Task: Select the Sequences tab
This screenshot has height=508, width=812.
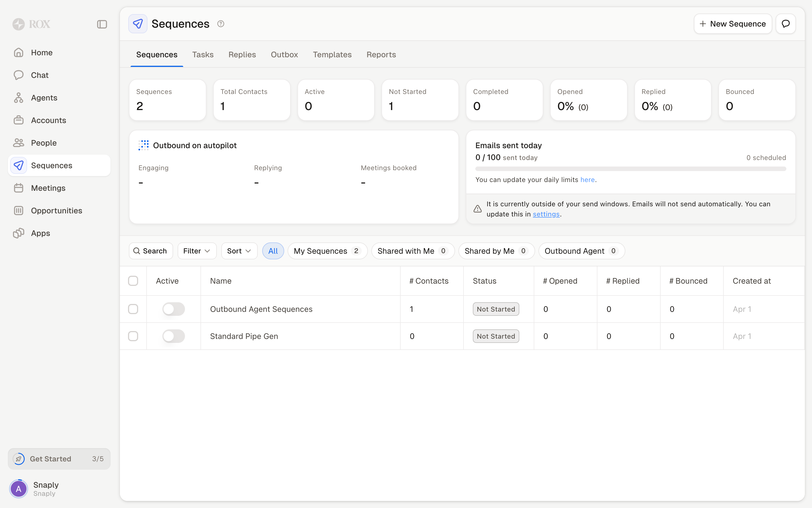Action: (x=157, y=54)
